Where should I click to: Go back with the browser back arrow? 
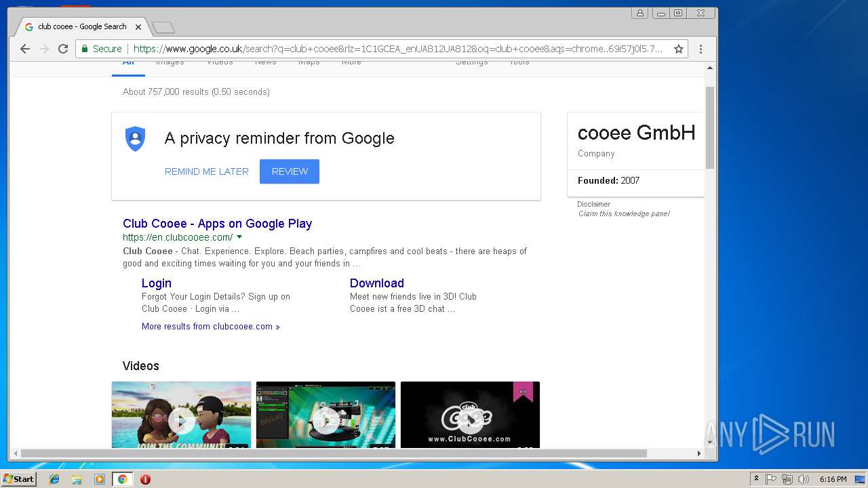(x=25, y=49)
